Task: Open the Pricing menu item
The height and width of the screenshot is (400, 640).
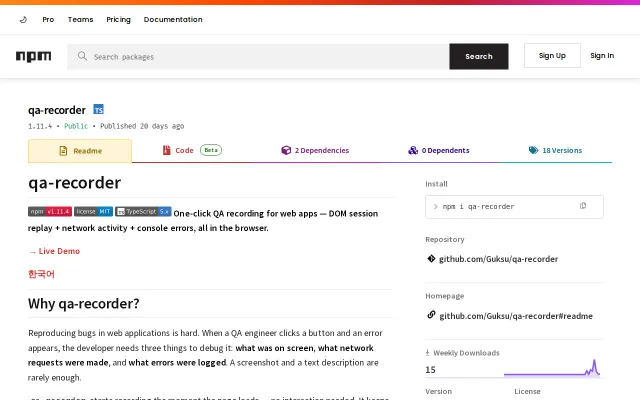Action: coord(118,20)
